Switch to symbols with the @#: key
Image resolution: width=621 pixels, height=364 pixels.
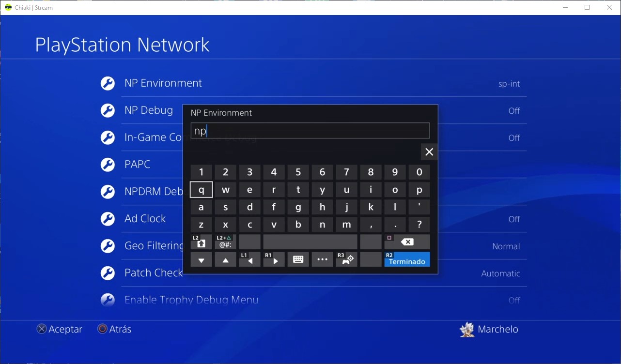[x=226, y=242]
